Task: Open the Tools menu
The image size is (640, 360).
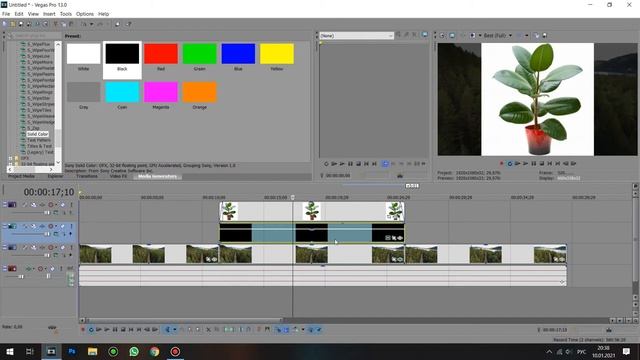Action: [x=66, y=14]
